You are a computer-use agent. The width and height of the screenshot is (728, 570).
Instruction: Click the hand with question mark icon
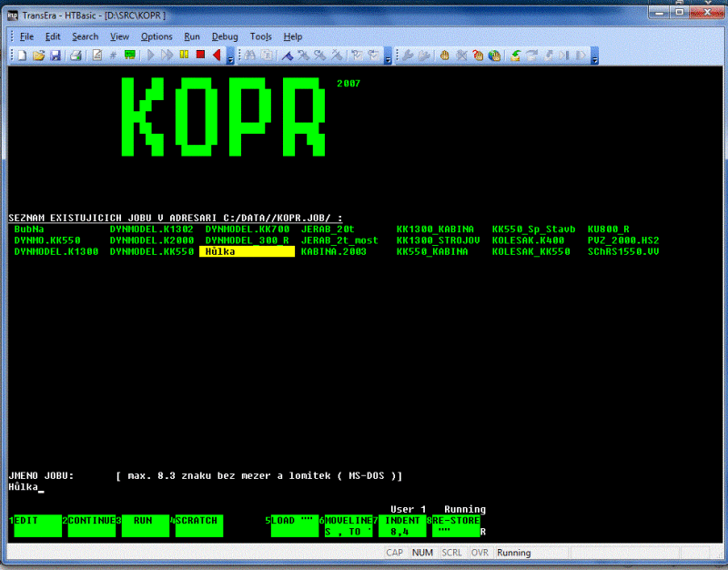coord(478,56)
